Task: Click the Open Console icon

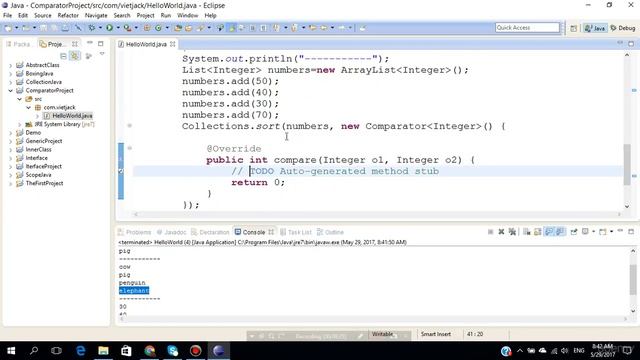Action: click(603, 232)
